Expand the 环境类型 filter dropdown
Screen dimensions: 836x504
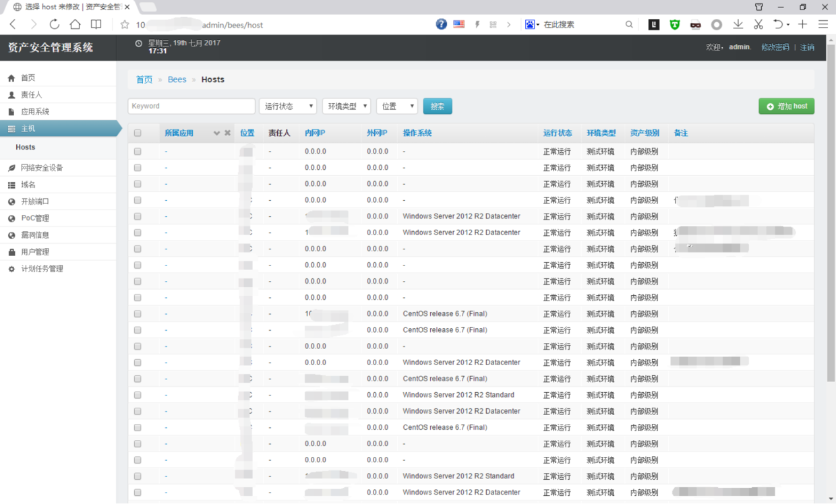(x=347, y=106)
